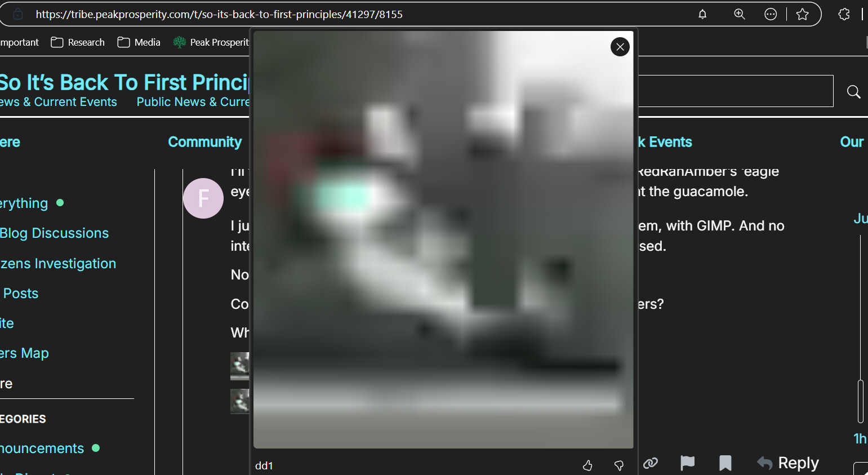Add page to favorites with star icon
Image resolution: width=868 pixels, height=475 pixels.
click(802, 15)
